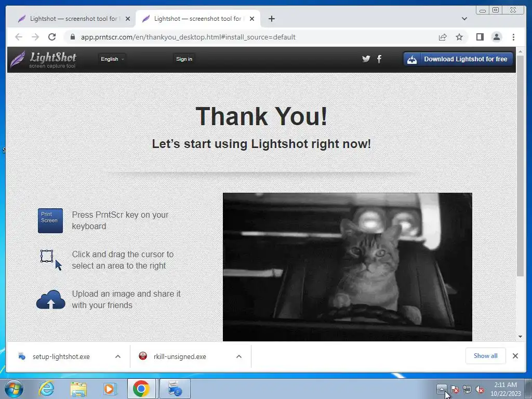Open the English language dropdown
This screenshot has height=399, width=532.
coord(112,59)
